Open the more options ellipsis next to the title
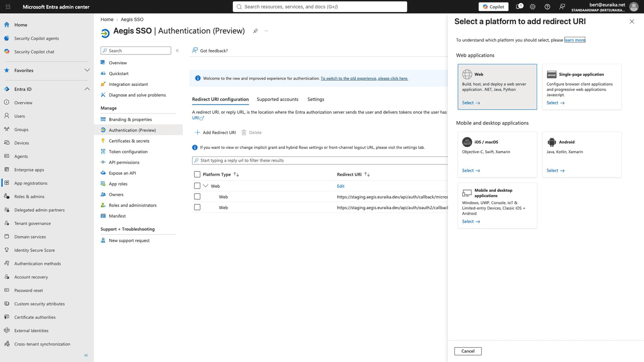 [266, 31]
